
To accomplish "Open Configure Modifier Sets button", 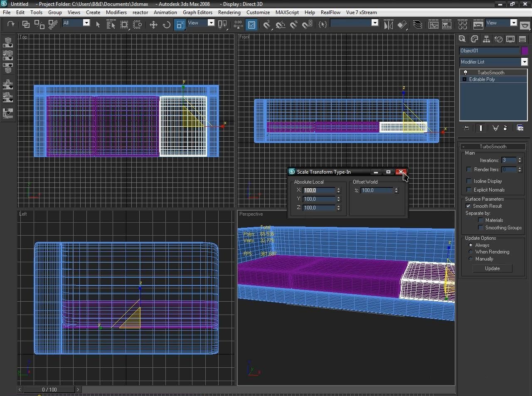I will coord(520,128).
